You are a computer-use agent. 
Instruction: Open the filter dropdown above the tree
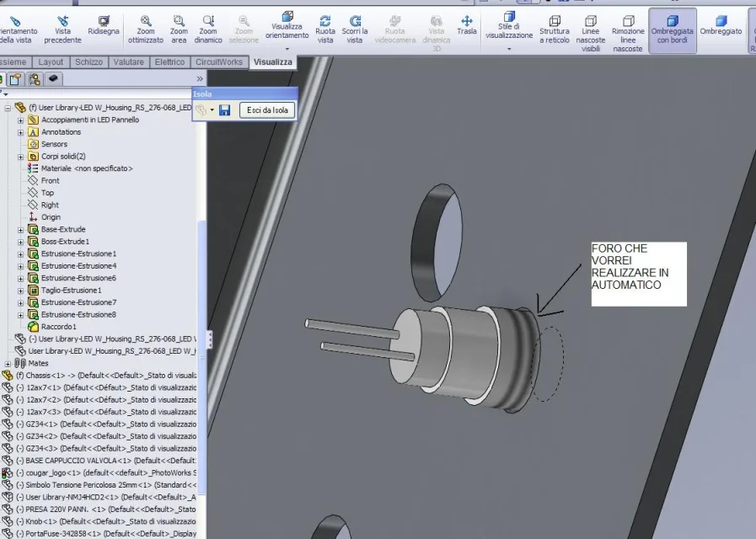tap(4, 94)
